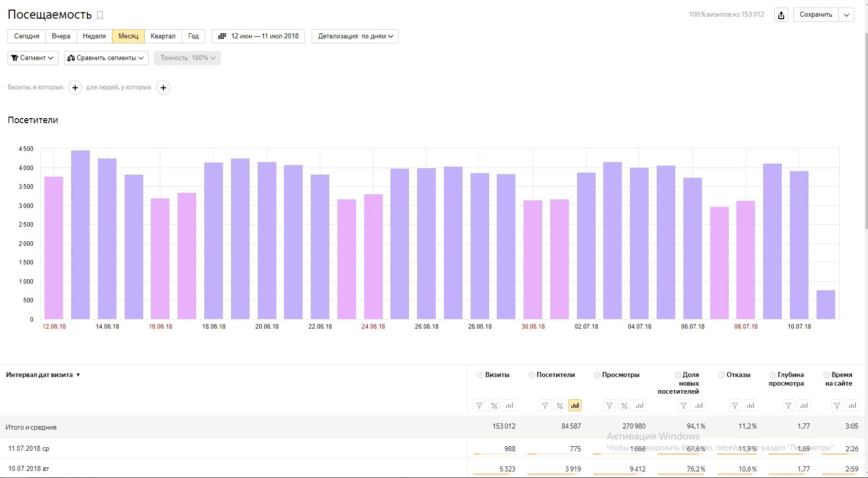
Task: Filter by the Просмотры column
Action: (x=610, y=405)
